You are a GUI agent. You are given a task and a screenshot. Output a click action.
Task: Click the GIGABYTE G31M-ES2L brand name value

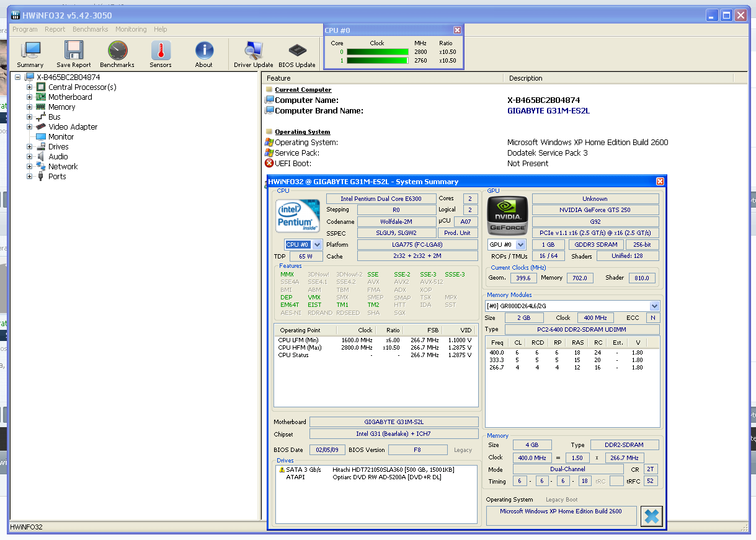548,111
